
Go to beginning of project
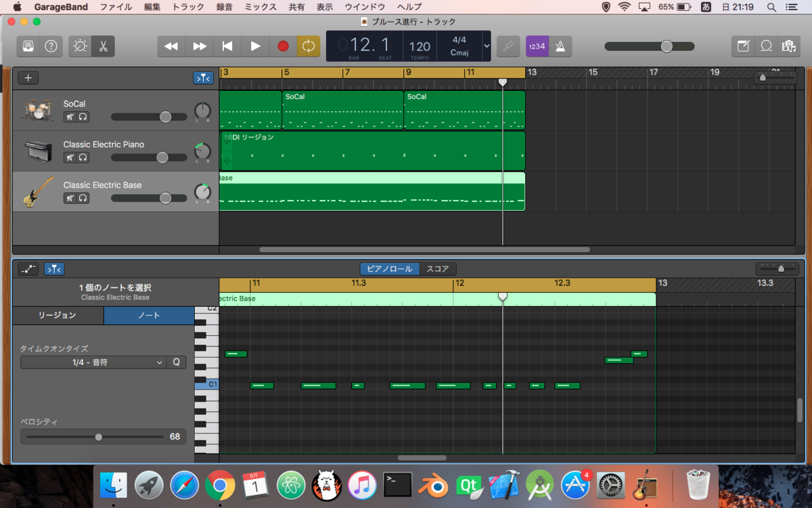[227, 46]
